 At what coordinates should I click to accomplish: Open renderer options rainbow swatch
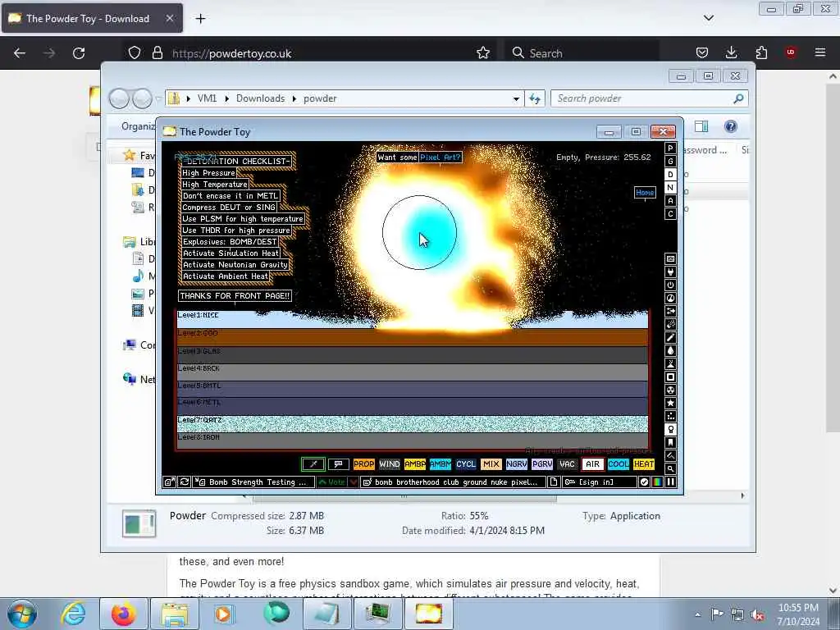(x=657, y=482)
